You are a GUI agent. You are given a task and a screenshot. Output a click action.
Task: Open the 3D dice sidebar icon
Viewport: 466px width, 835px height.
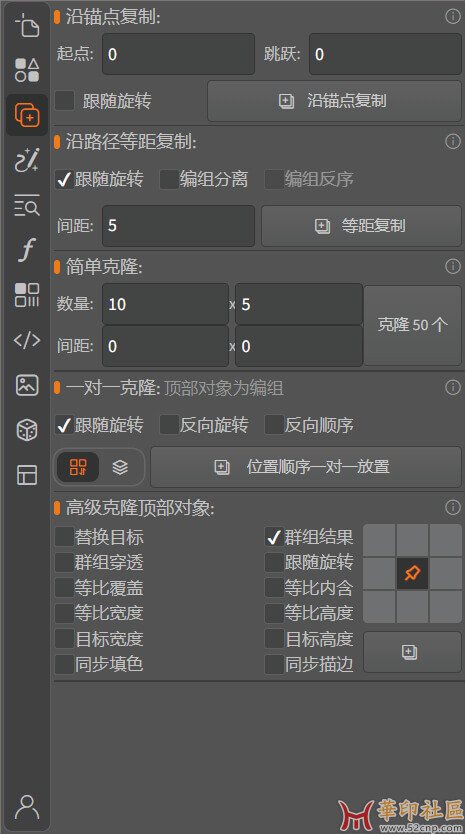(27, 429)
